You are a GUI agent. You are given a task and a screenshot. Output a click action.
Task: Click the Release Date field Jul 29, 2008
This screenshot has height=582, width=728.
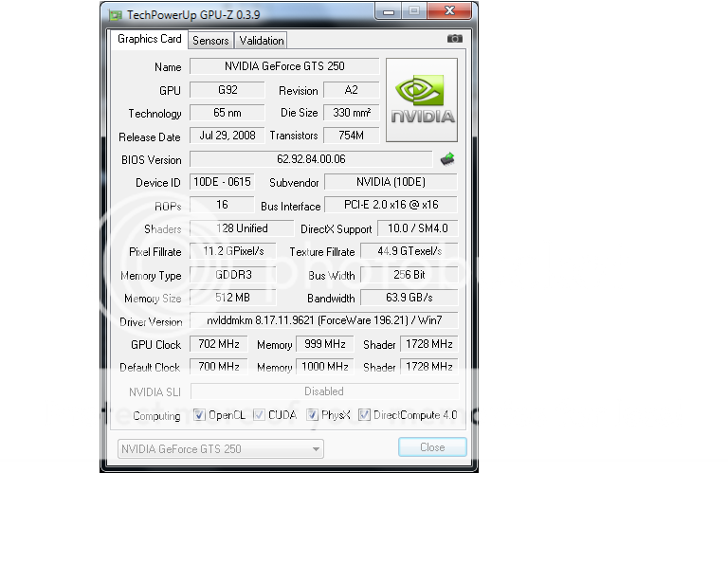pos(227,136)
